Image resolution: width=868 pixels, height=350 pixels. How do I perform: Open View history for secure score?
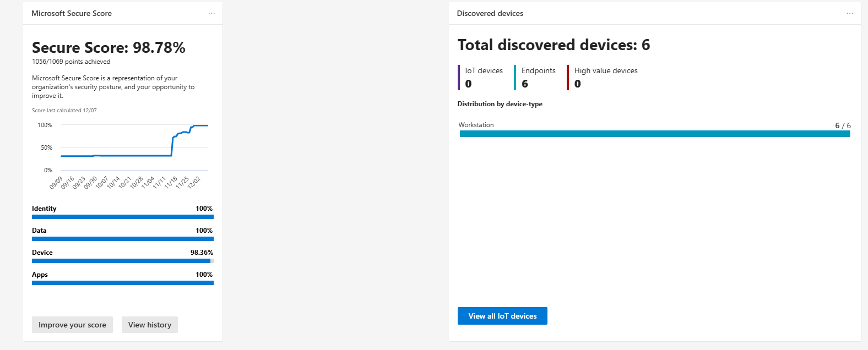pos(150,325)
